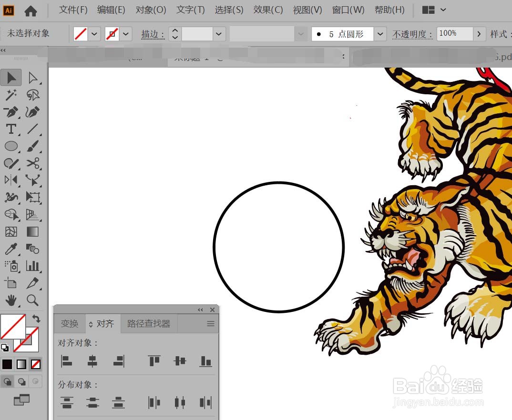Select the Hand tool
The height and width of the screenshot is (420, 512).
pos(11,300)
